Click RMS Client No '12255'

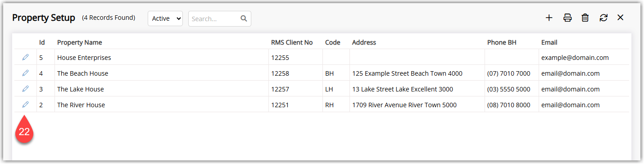click(x=280, y=58)
